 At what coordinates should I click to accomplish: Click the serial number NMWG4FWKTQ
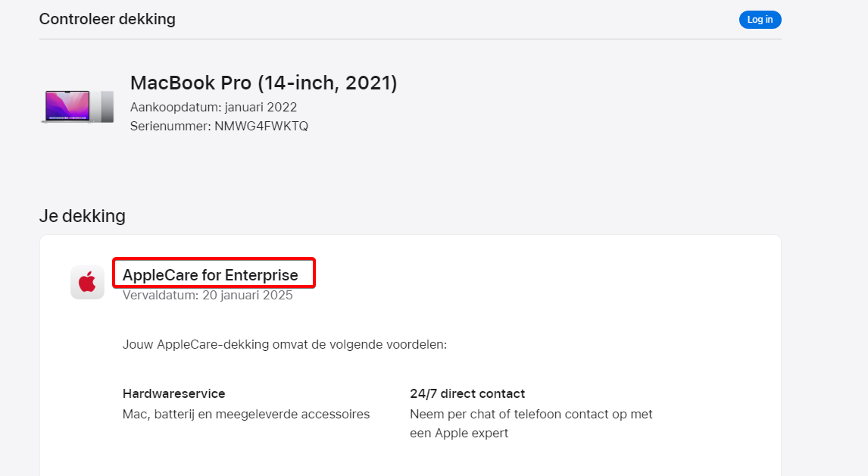pyautogui.click(x=261, y=126)
